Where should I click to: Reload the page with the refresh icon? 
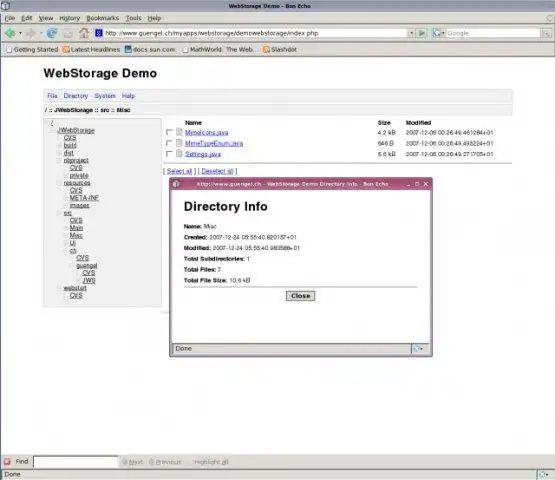pos(52,33)
